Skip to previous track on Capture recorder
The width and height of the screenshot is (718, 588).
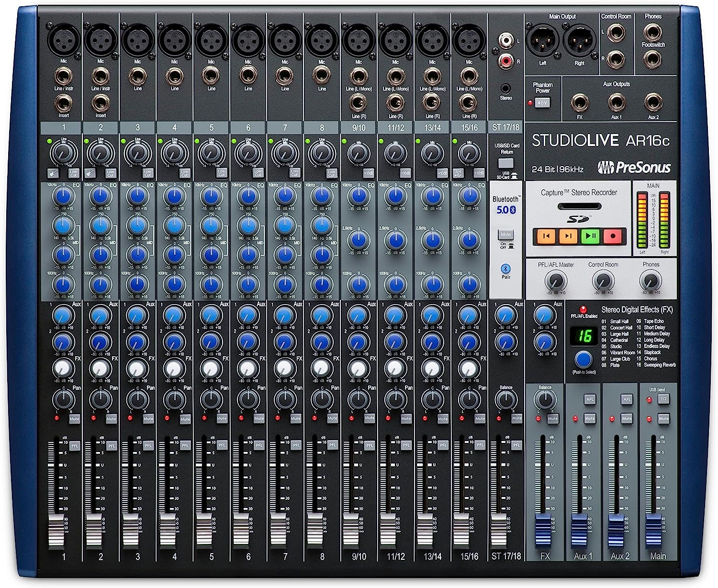click(x=546, y=236)
